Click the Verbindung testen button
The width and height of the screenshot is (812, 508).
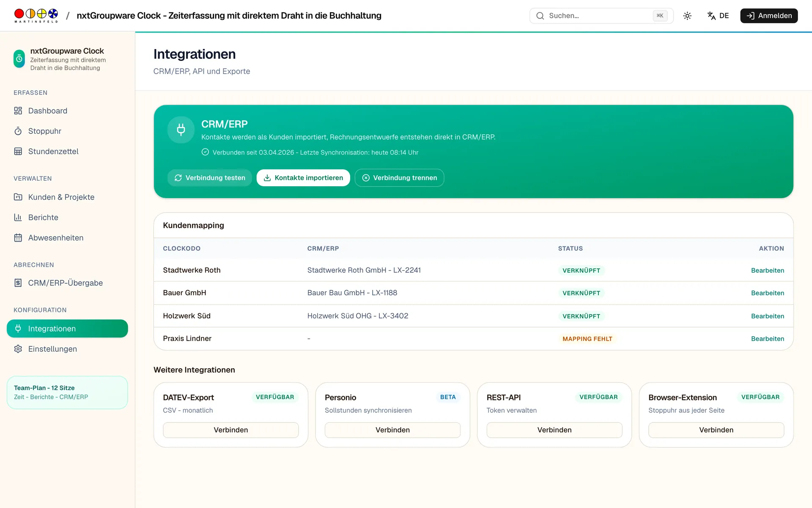pyautogui.click(x=210, y=178)
